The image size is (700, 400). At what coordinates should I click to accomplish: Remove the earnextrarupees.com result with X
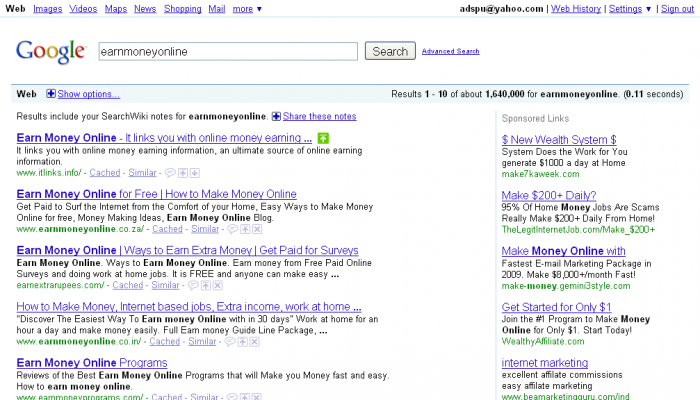tap(217, 285)
